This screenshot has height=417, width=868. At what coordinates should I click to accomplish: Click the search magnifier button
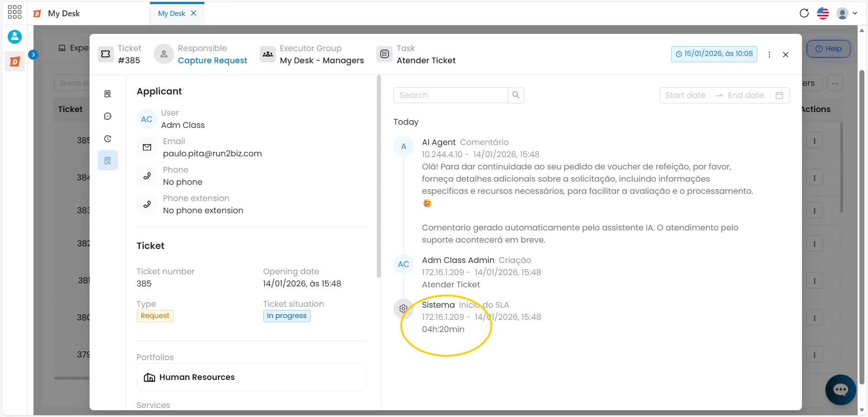[516, 95]
